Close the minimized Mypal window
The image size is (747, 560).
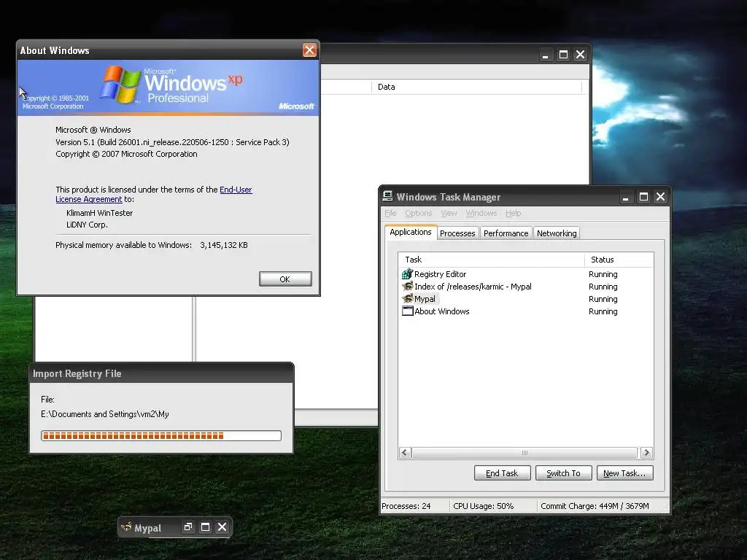(222, 526)
